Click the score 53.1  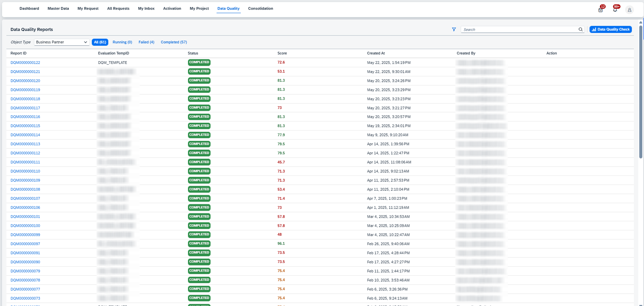pyautogui.click(x=281, y=72)
